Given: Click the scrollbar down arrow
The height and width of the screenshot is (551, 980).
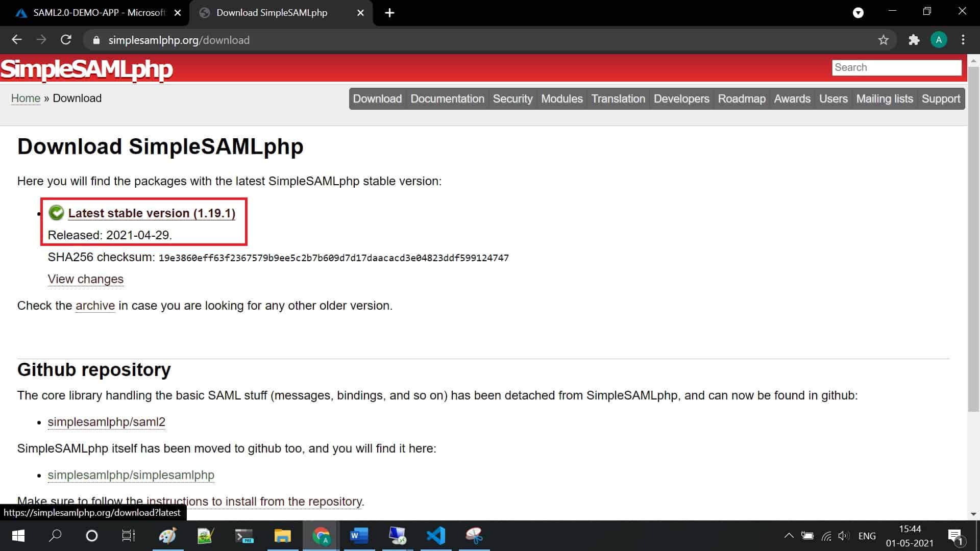Looking at the screenshot, I should [x=973, y=514].
